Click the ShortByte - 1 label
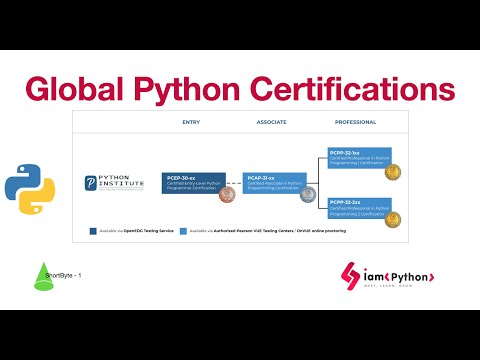This screenshot has width=480, height=360. 63,276
